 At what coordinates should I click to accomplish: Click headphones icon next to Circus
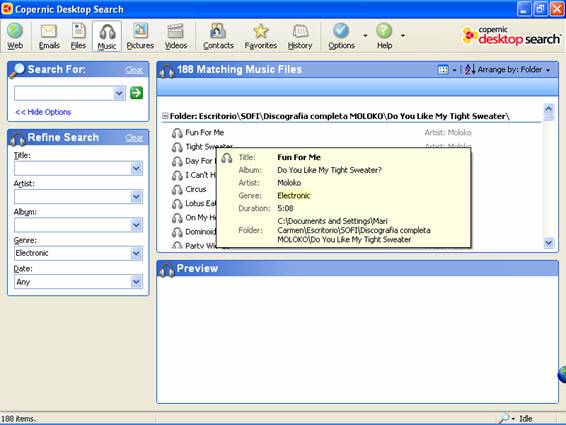click(177, 190)
